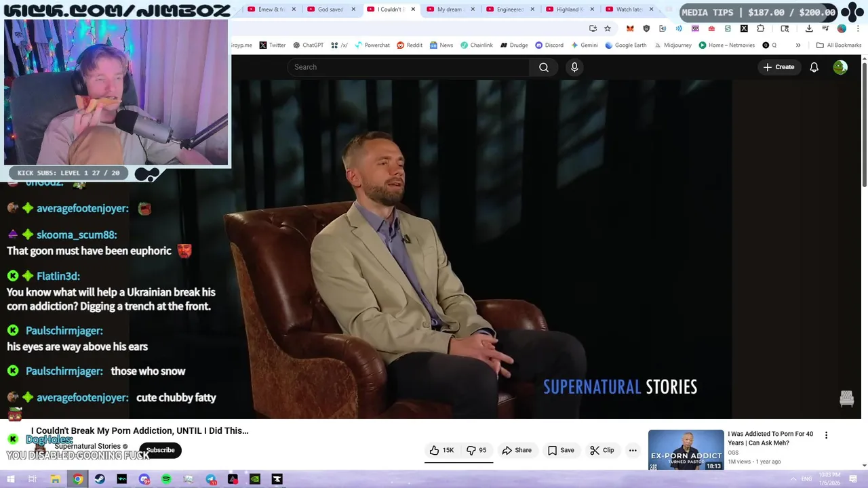Open the Chainlink bookmark

[476, 45]
